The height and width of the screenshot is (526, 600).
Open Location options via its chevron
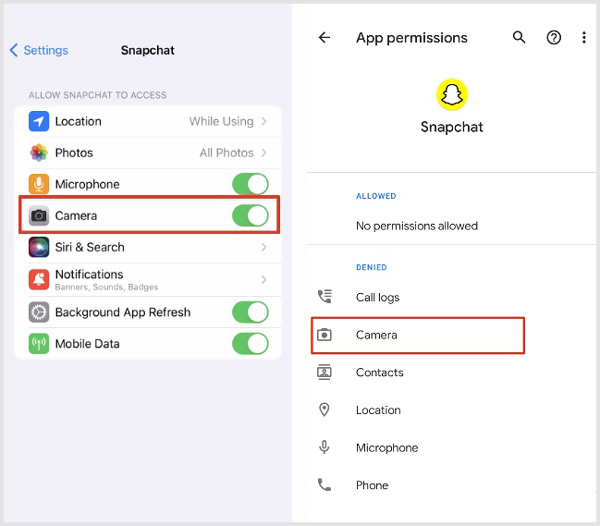(x=264, y=121)
